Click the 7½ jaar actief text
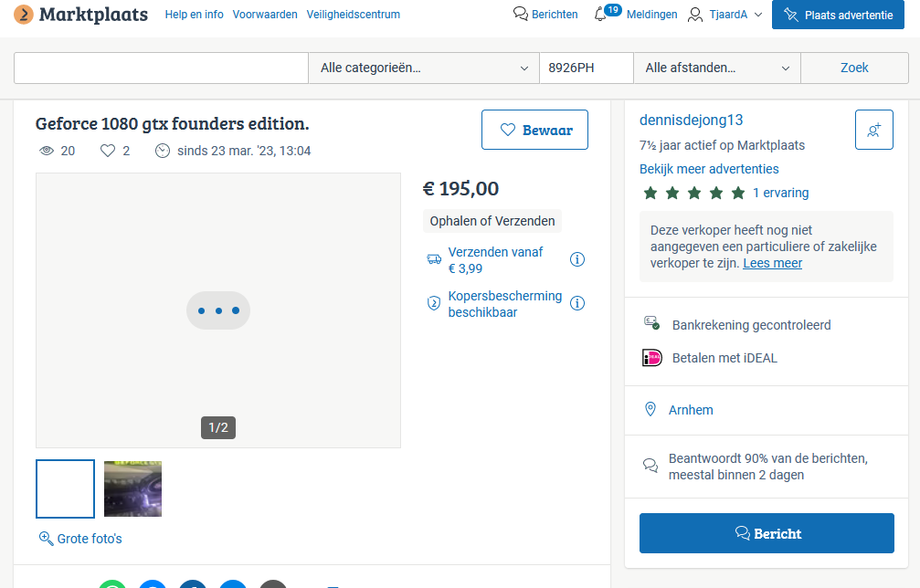 pos(723,145)
